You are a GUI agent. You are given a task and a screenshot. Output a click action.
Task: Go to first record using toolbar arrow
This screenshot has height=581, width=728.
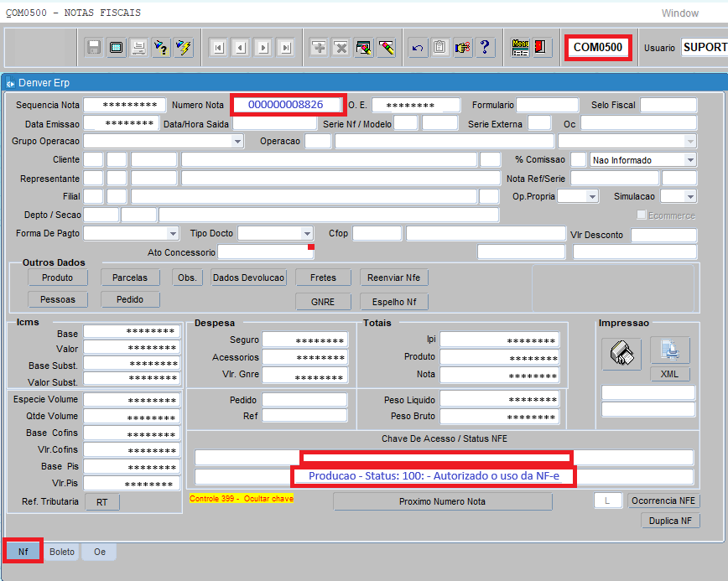[219, 48]
